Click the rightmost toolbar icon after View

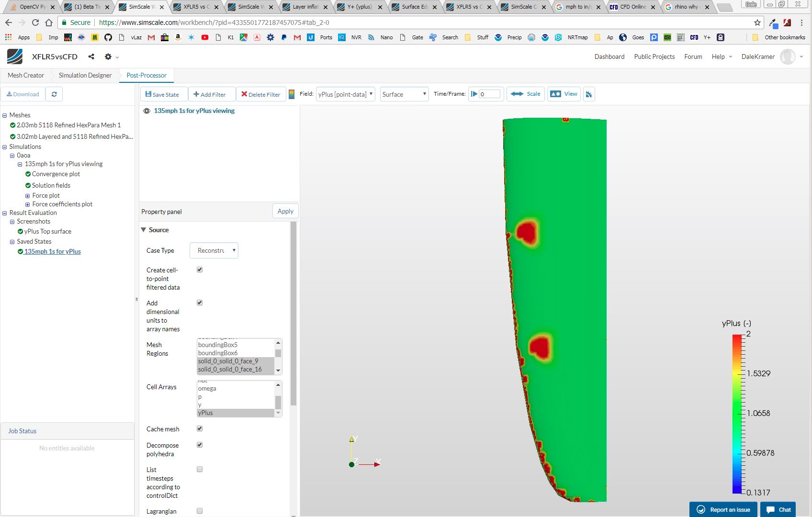coord(589,94)
